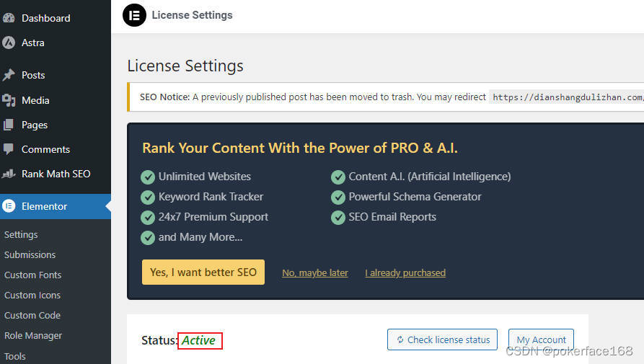Open the Submissions submenu item
Viewport: 644px width, 364px height.
30,254
